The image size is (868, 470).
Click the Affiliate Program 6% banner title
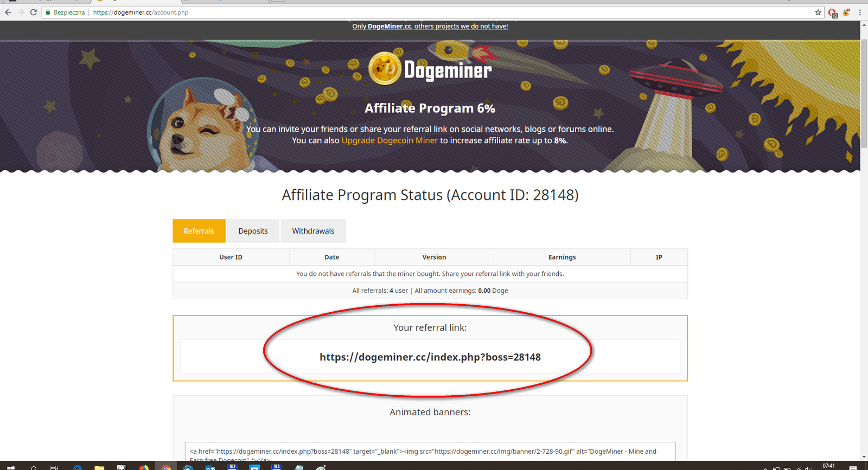[430, 108]
